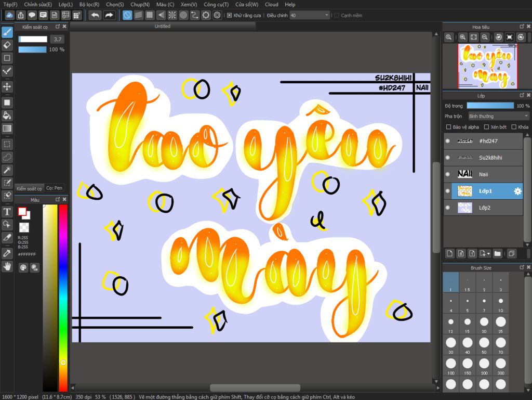Screen dimensions: 532x400
Task: Hide the Su2k8hihi layer
Action: coord(447,158)
